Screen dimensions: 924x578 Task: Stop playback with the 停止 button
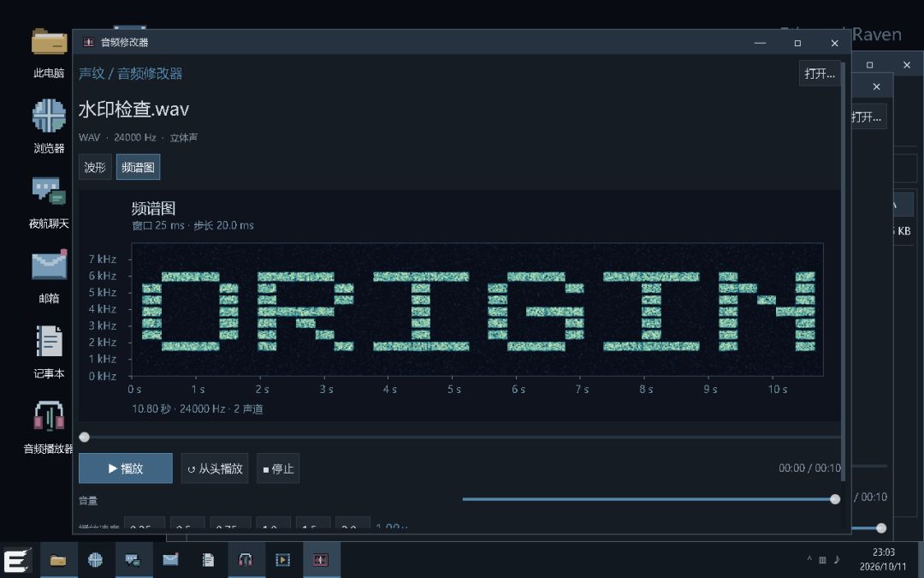pos(278,468)
